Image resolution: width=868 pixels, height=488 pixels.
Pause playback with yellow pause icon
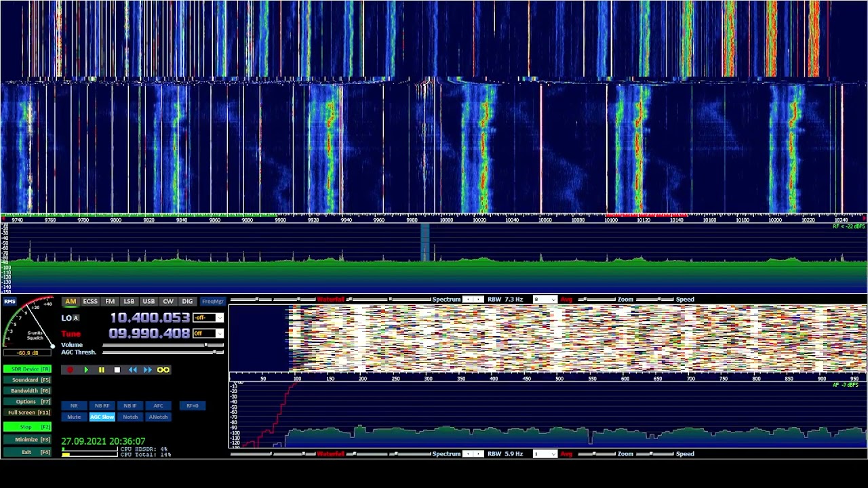(x=102, y=370)
